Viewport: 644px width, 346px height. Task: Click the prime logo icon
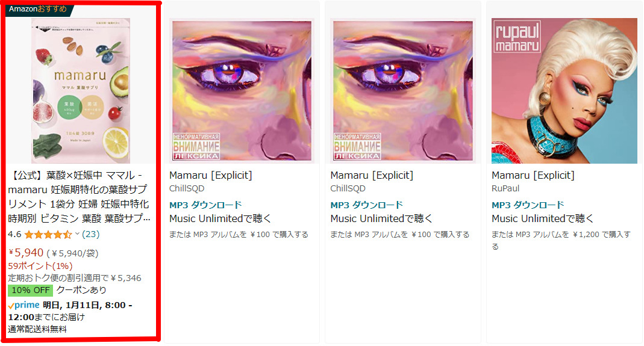(x=24, y=305)
